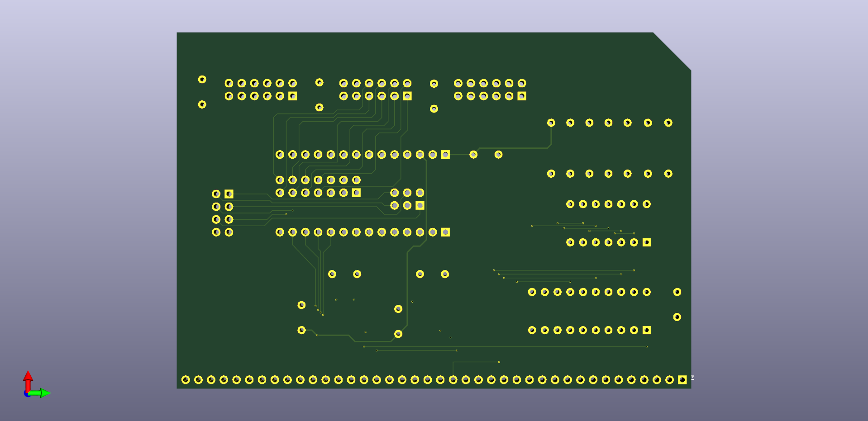Screen dimensions: 868x421
Task: Select the isolated pad at board's top-left
Action: coord(202,80)
